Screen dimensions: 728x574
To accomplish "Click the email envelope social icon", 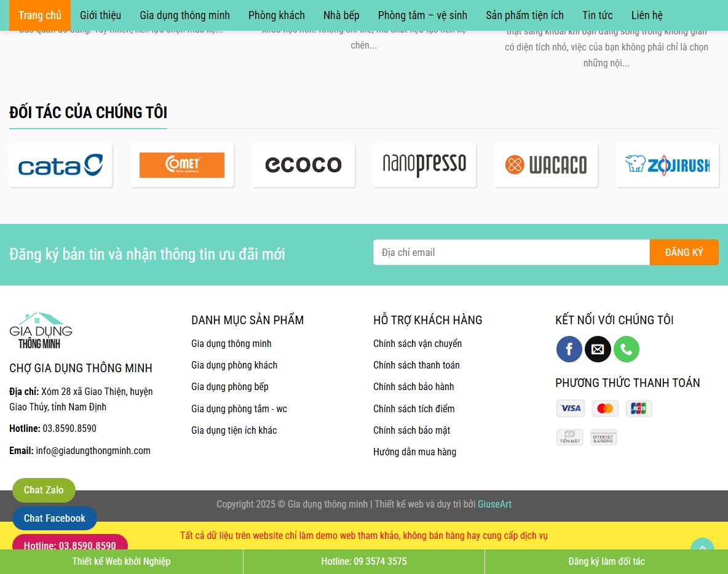I will point(598,349).
